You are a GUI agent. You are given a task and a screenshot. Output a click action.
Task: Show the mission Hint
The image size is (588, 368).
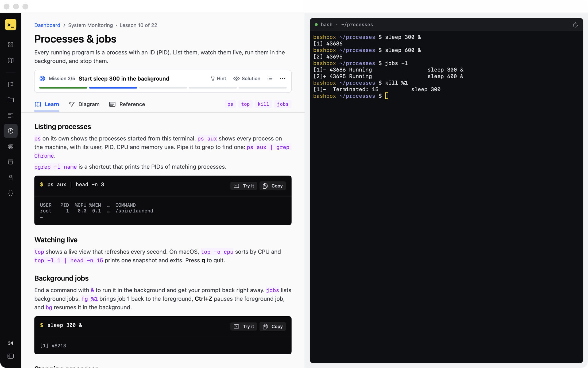218,78
